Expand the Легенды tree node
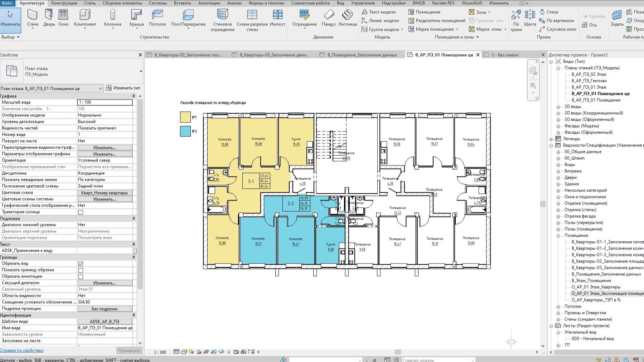The height and width of the screenshot is (362, 644). pos(551,139)
